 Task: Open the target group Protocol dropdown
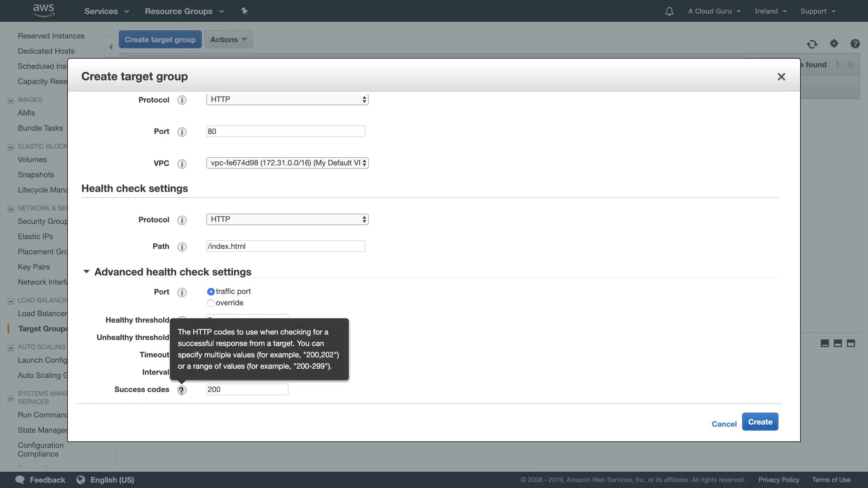287,99
